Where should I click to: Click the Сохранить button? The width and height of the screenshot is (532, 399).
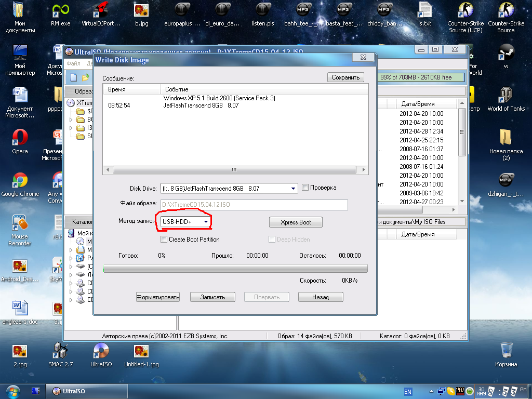345,77
